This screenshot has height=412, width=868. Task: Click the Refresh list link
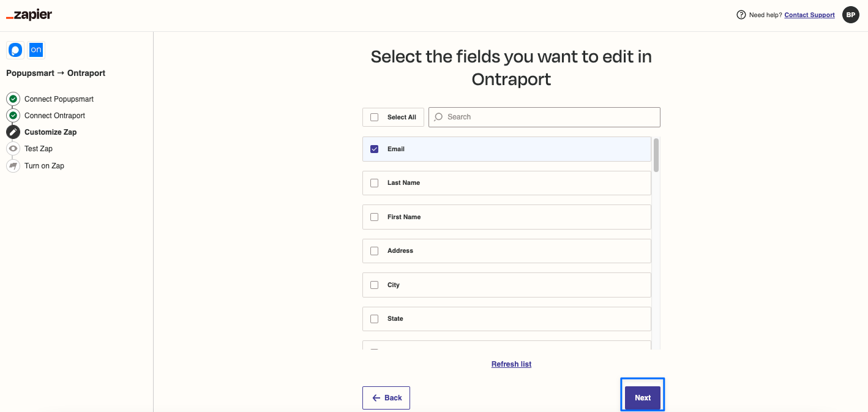tap(511, 364)
